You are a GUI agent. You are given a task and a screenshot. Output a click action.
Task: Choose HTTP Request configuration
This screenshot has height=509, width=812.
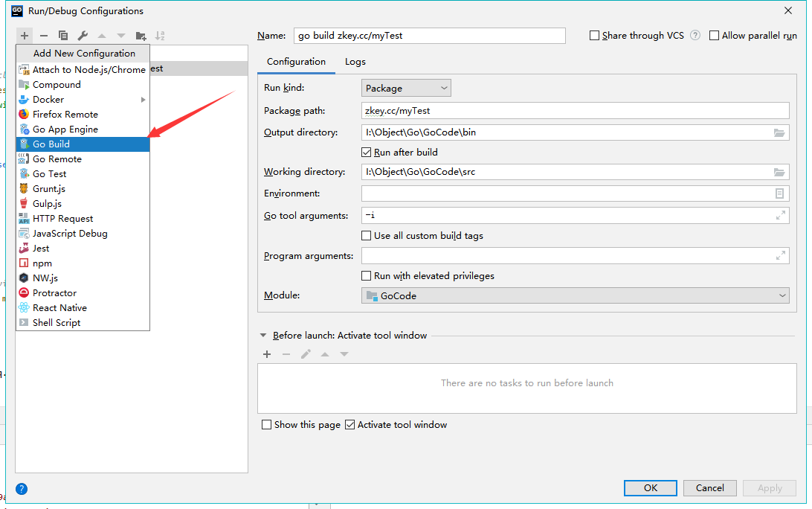coord(83,219)
